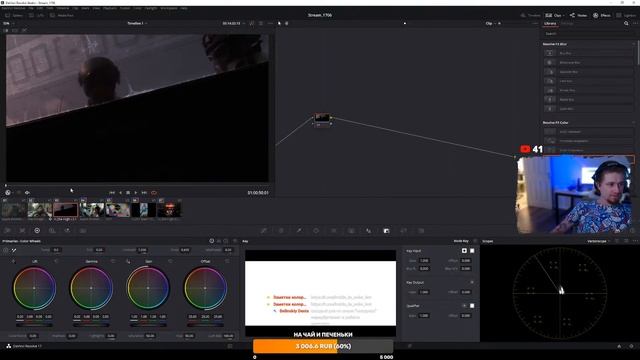
Task: Reset the Gain wheel
Action: (x=170, y=261)
